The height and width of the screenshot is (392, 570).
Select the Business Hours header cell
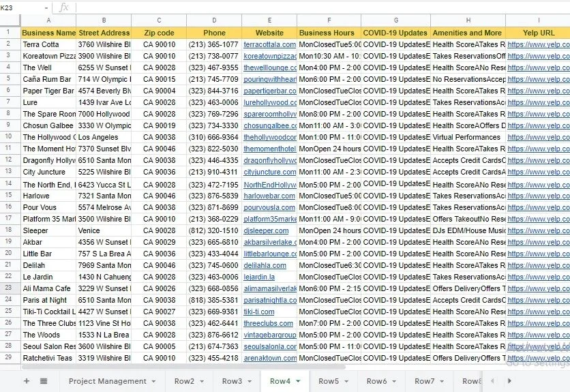(329, 33)
